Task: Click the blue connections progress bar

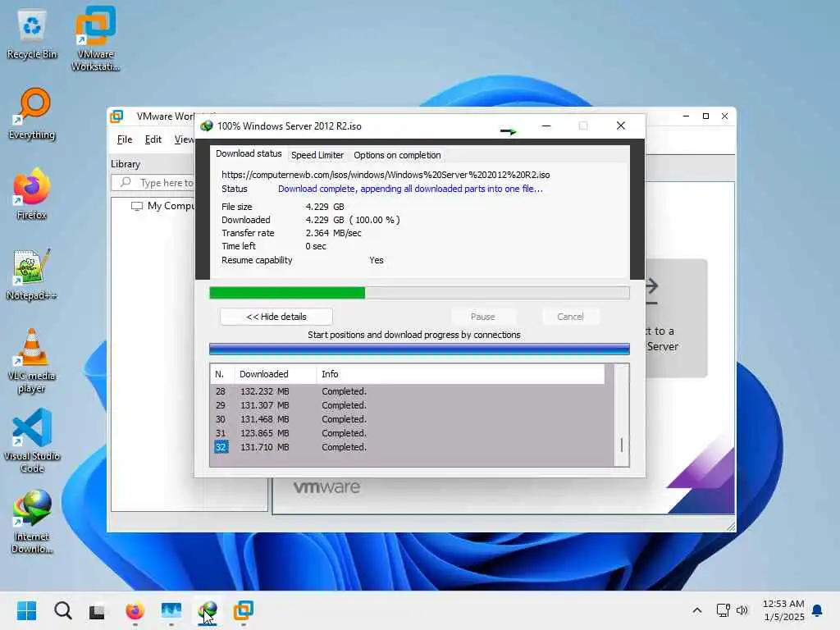Action: coord(419,349)
